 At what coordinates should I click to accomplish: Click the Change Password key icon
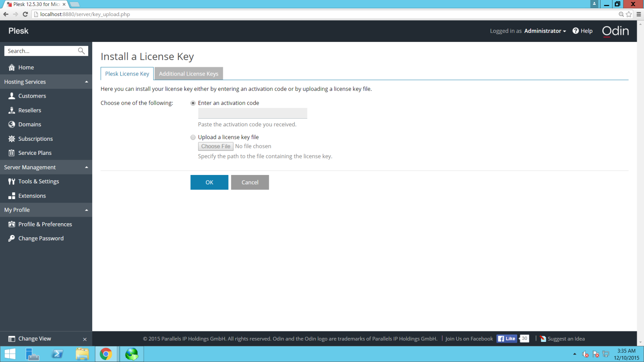(12, 239)
